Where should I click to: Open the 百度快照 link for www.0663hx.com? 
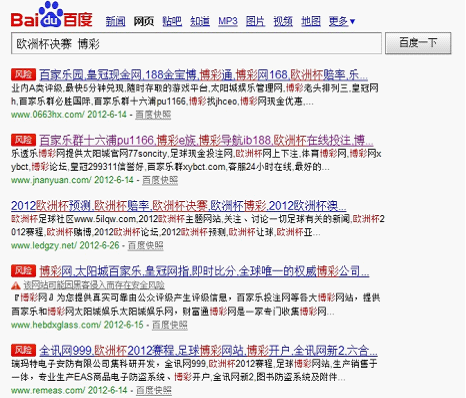click(x=153, y=115)
